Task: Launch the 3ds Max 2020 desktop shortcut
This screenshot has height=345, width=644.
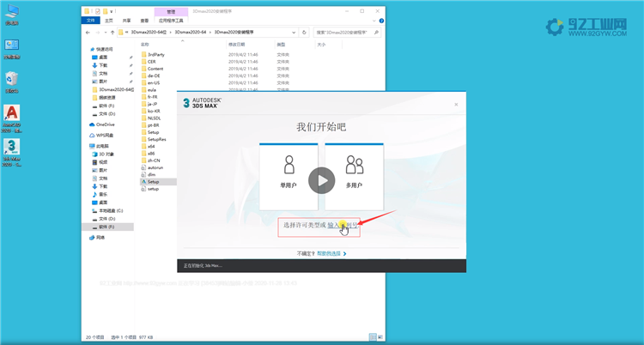Action: coord(11,153)
